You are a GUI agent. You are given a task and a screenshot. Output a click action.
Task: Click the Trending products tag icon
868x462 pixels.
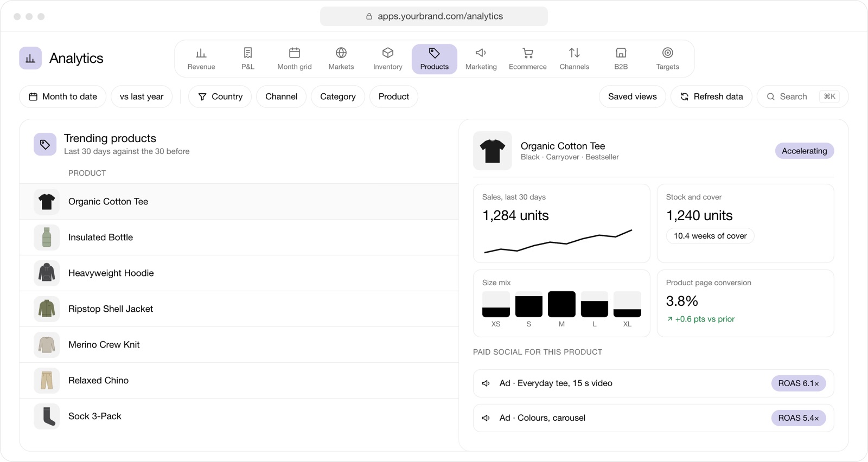click(x=45, y=144)
